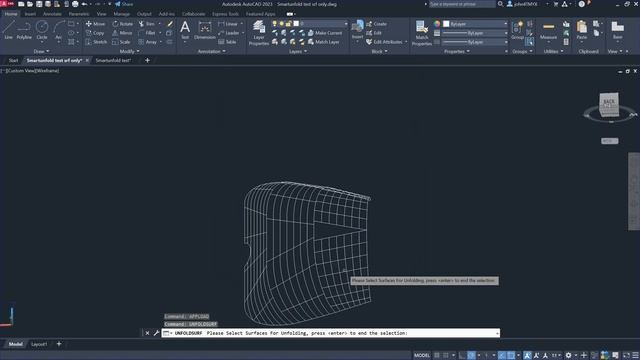
Task: Toggle grid display in status bar
Action: pyautogui.click(x=437, y=356)
